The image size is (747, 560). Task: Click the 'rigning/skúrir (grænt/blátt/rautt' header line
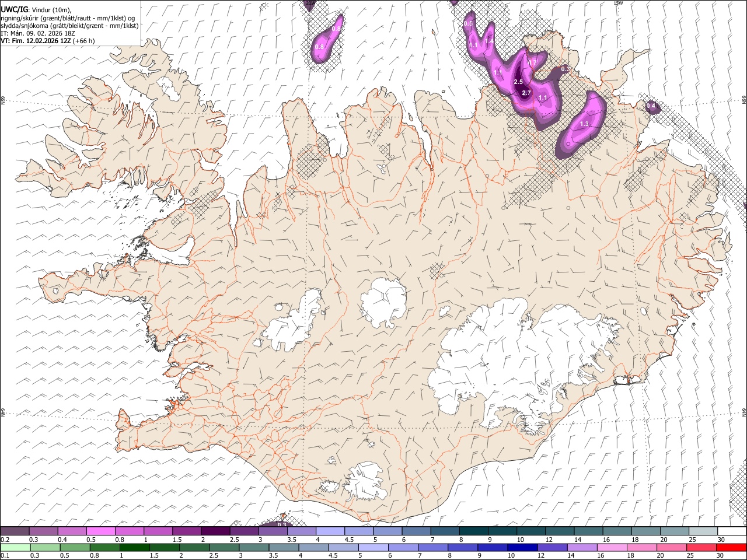[68, 17]
